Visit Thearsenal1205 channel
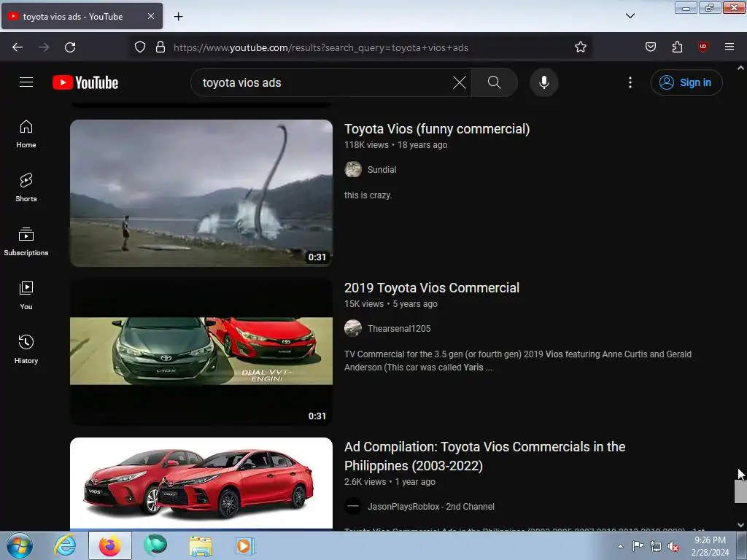 399,329
